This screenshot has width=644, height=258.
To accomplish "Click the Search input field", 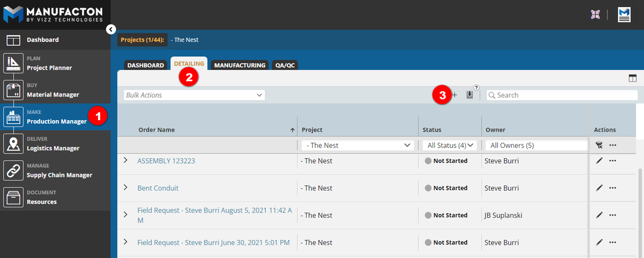I will [563, 95].
